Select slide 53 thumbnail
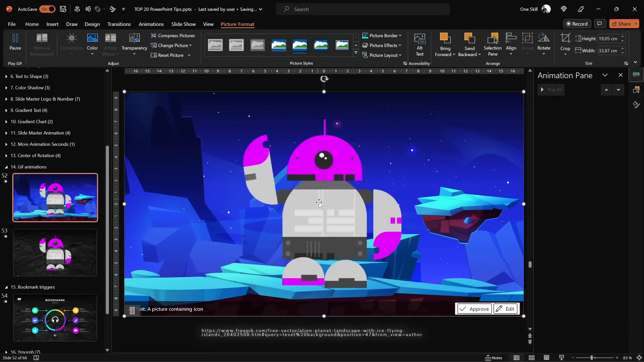 pos(55,253)
